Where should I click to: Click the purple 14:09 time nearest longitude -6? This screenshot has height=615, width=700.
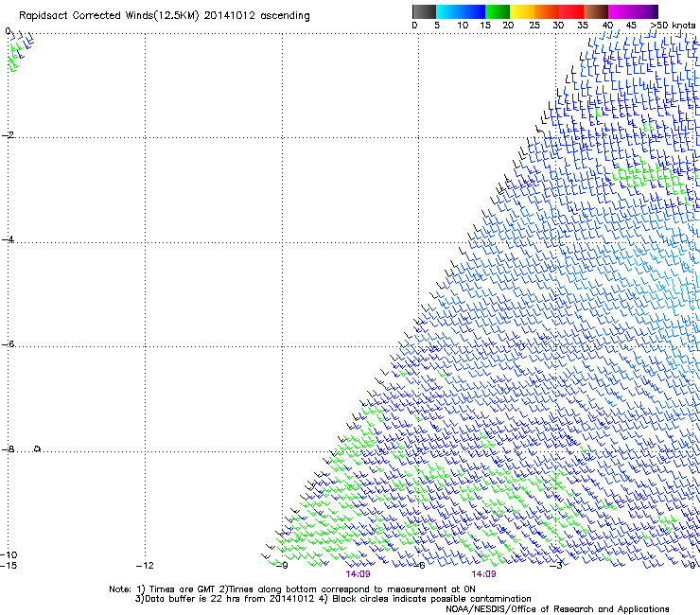pos(358,574)
